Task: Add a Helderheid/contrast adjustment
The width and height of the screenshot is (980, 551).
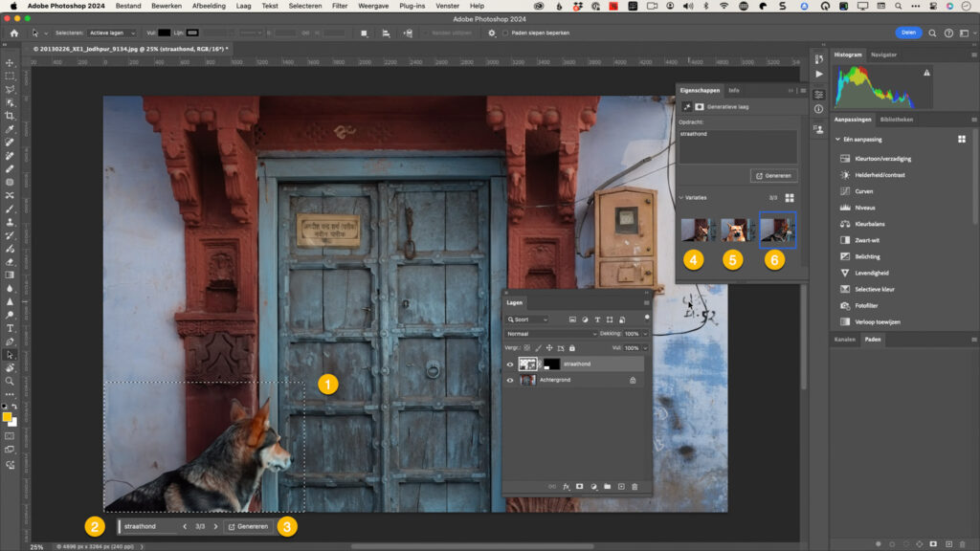Action: point(880,175)
